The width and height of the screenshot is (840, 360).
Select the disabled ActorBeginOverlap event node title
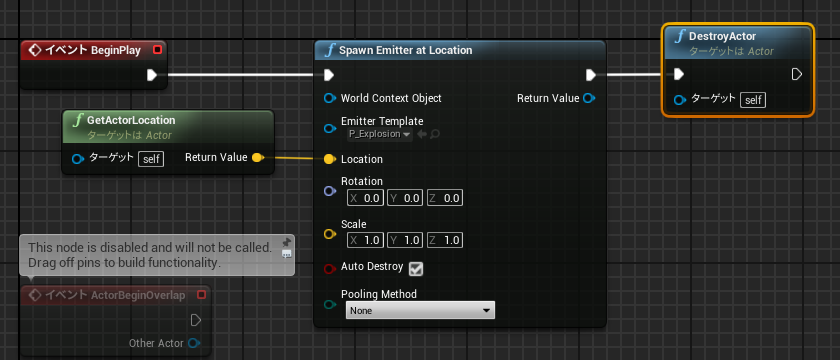[x=115, y=295]
